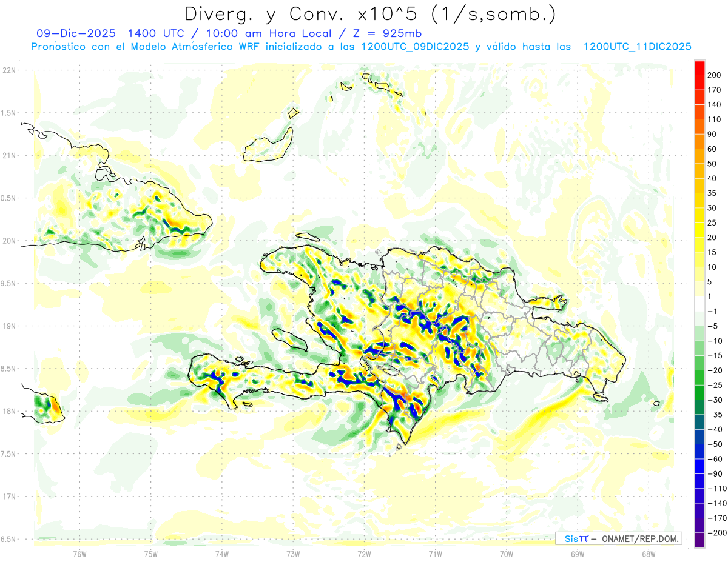Image resolution: width=728 pixels, height=562 pixels.
Task: Click the colorbar value '90' in the upper half
Action: pyautogui.click(x=712, y=134)
